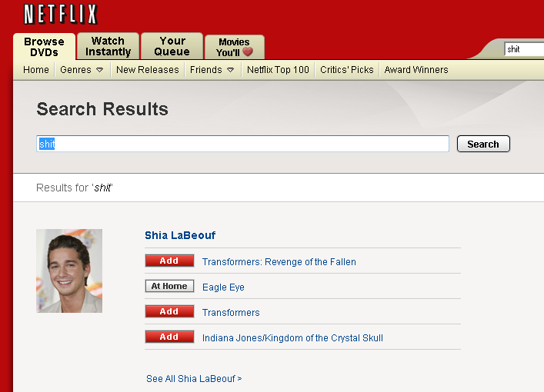Open the Your Queue tab

[x=172, y=46]
